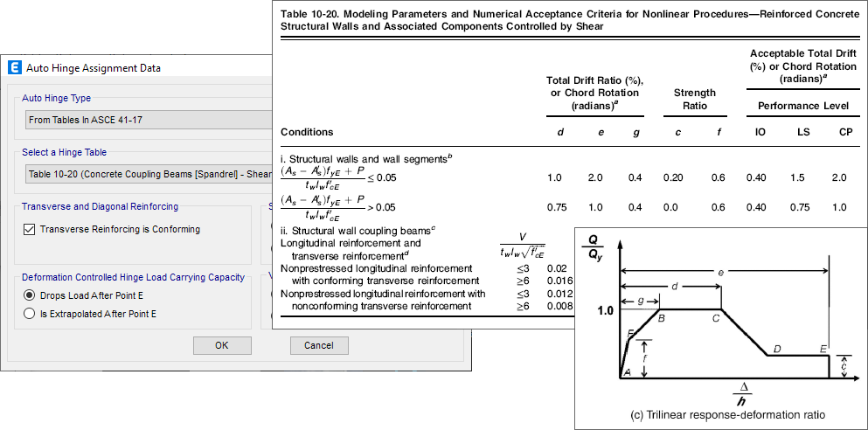868x430 pixels.
Task: Click the Auto Hinge Assignment Data title
Action: tap(94, 69)
